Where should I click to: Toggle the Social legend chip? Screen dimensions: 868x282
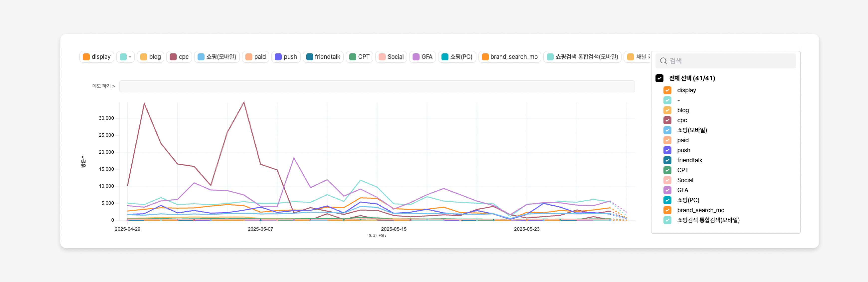pos(391,57)
